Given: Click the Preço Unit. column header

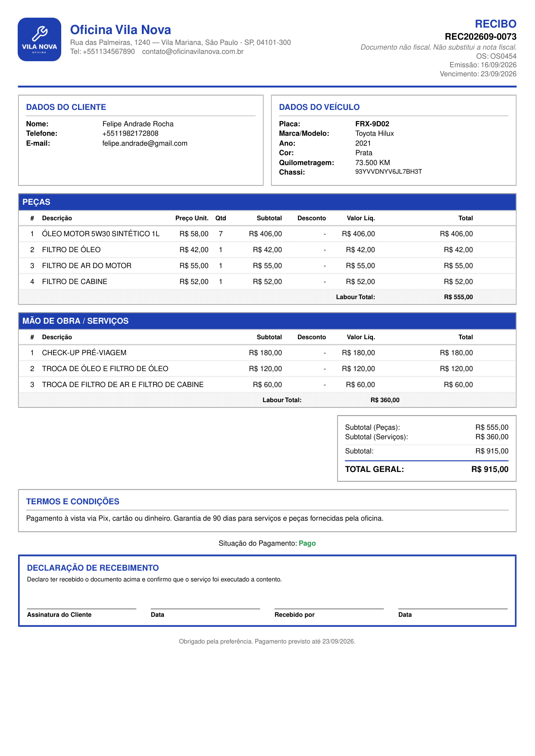Looking at the screenshot, I should [192, 218].
